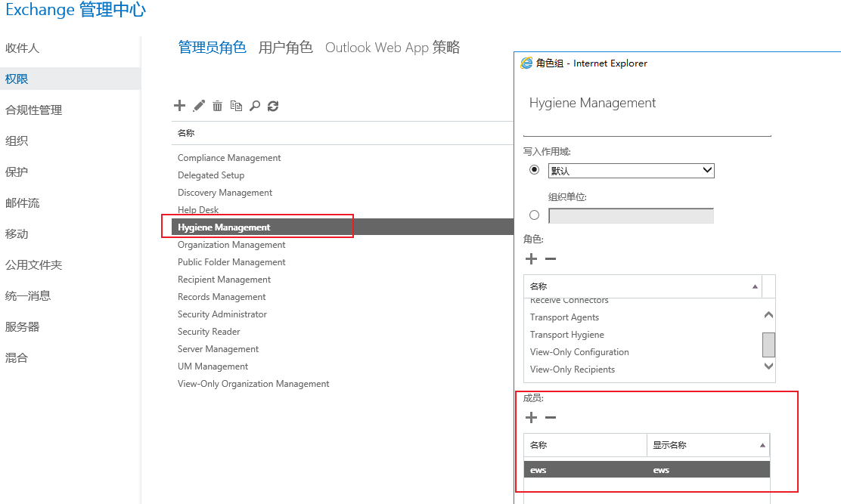Click the add new role group plus icon
This screenshot has width=841, height=504.
[179, 106]
